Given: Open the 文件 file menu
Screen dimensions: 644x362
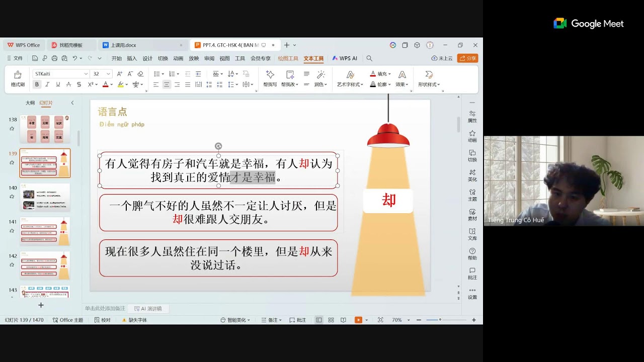Looking at the screenshot, I should pos(15,58).
